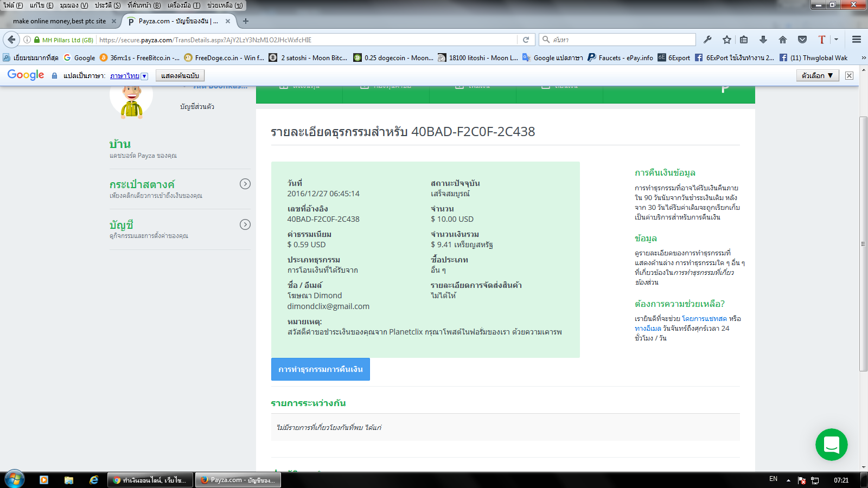Switch to Chrome taskbar window ทำเงินออนไลน์
Screen dimensions: 868x488
[x=150, y=480]
